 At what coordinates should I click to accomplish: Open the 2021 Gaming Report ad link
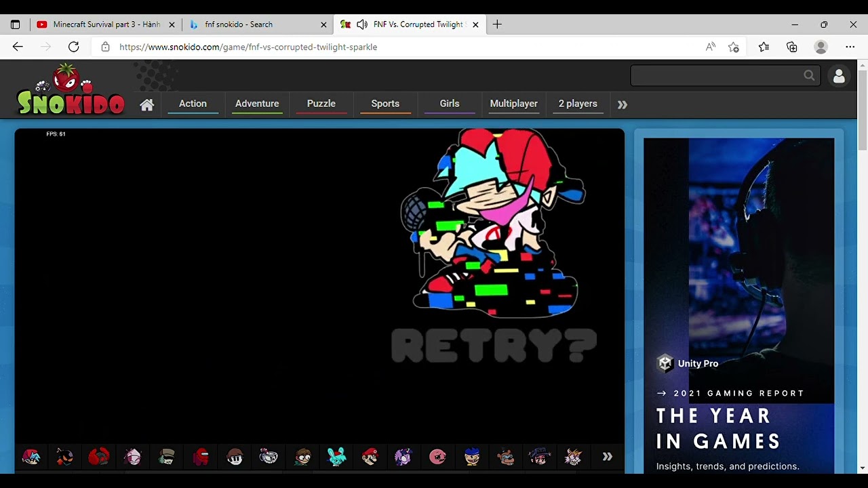click(730, 393)
